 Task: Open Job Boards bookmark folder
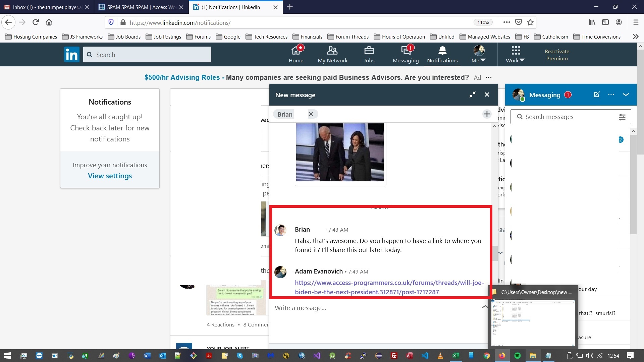(124, 37)
